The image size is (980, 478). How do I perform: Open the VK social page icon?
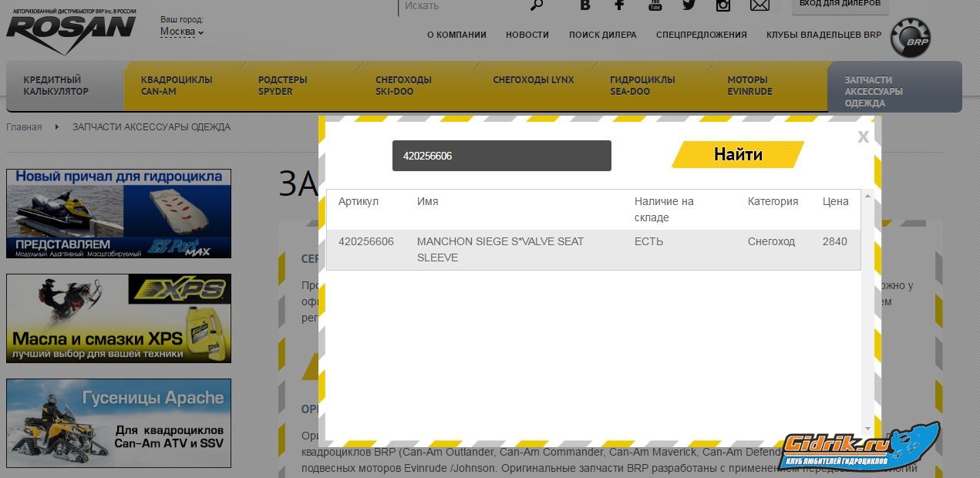585,5
